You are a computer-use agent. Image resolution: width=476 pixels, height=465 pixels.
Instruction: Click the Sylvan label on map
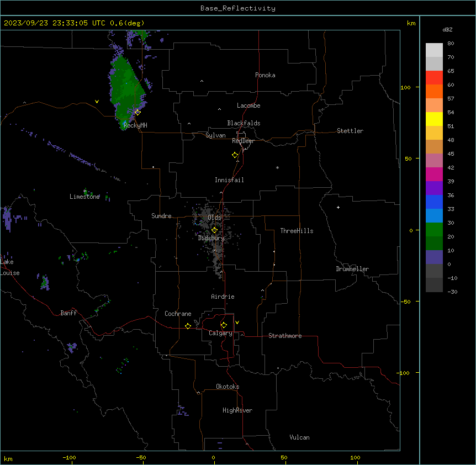tap(215, 135)
